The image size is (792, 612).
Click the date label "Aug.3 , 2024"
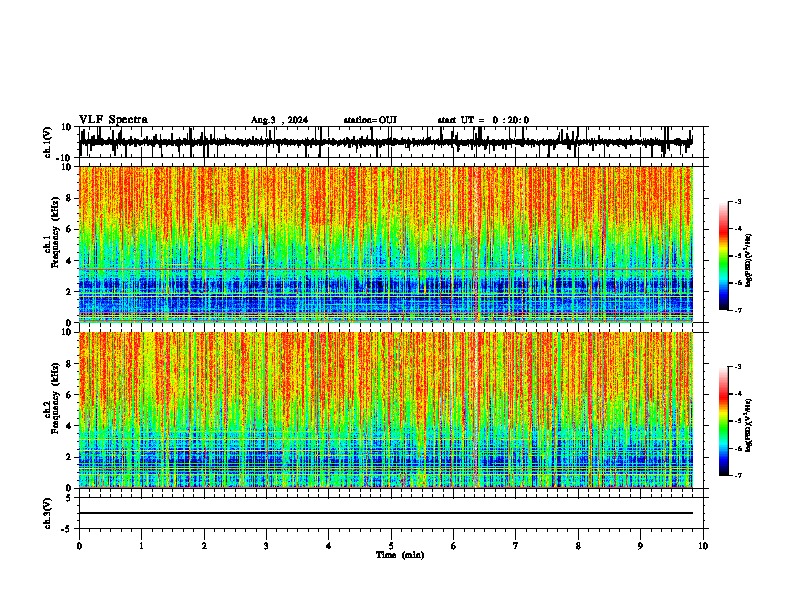[279, 120]
